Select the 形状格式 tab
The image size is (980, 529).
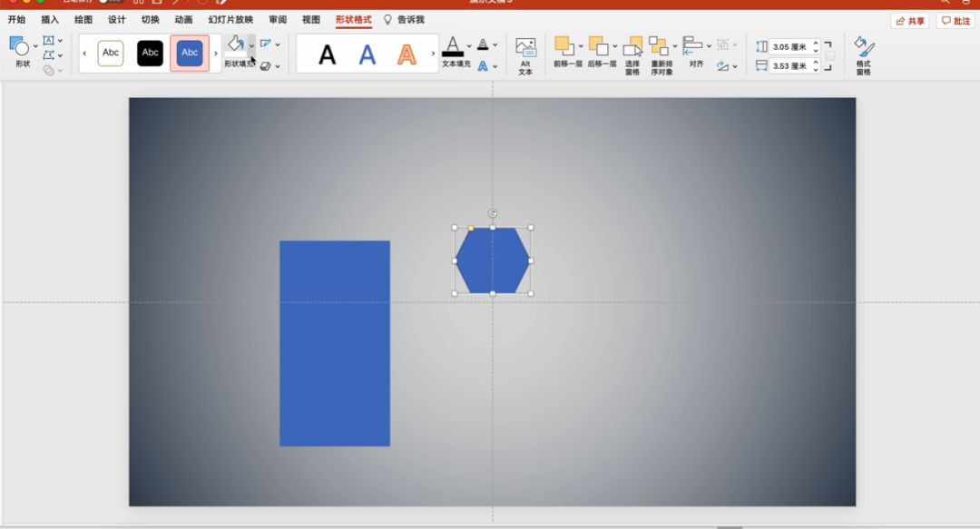[x=353, y=20]
